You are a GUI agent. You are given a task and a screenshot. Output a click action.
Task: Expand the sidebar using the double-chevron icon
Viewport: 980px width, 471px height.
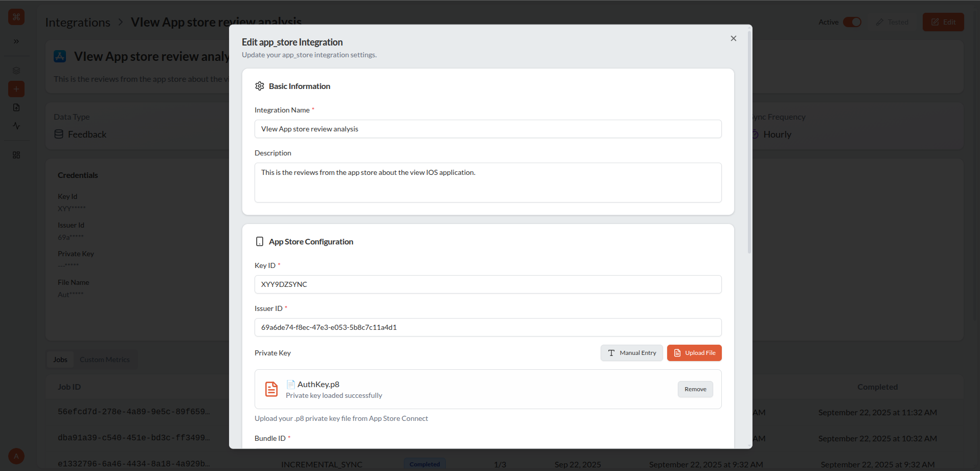16,41
